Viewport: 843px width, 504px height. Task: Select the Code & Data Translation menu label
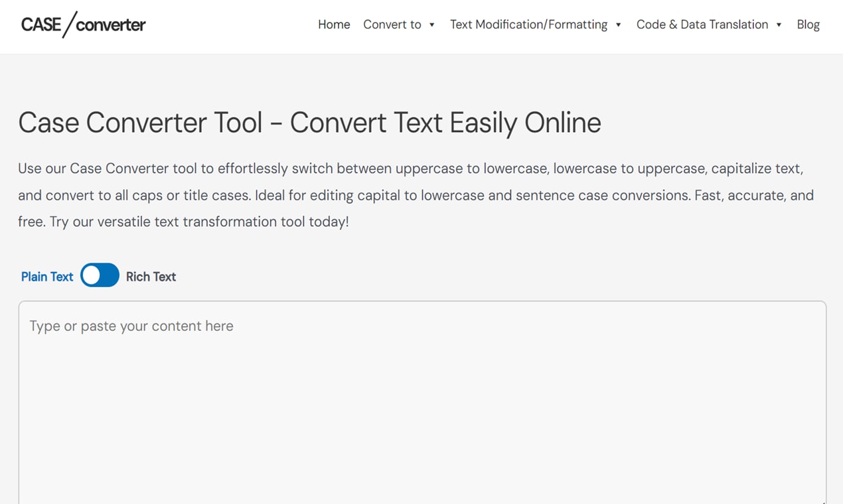click(702, 25)
